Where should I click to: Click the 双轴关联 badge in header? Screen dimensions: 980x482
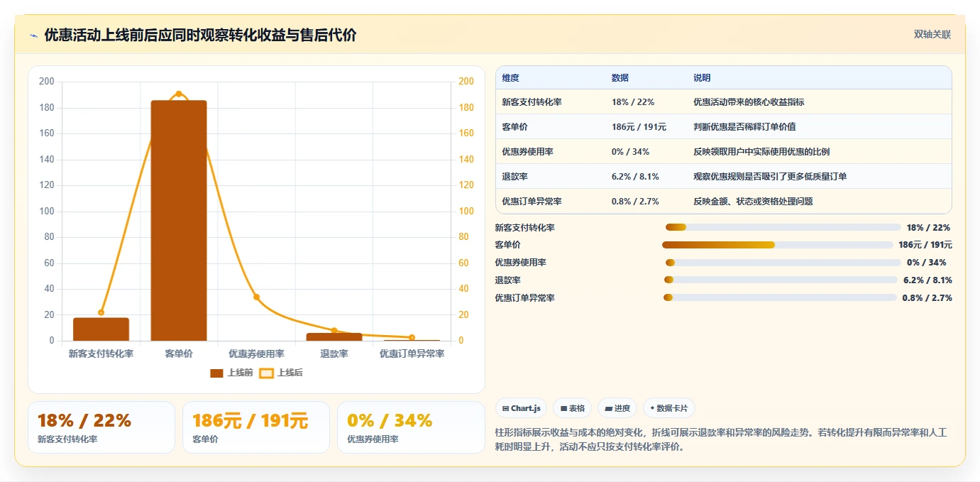point(932,34)
